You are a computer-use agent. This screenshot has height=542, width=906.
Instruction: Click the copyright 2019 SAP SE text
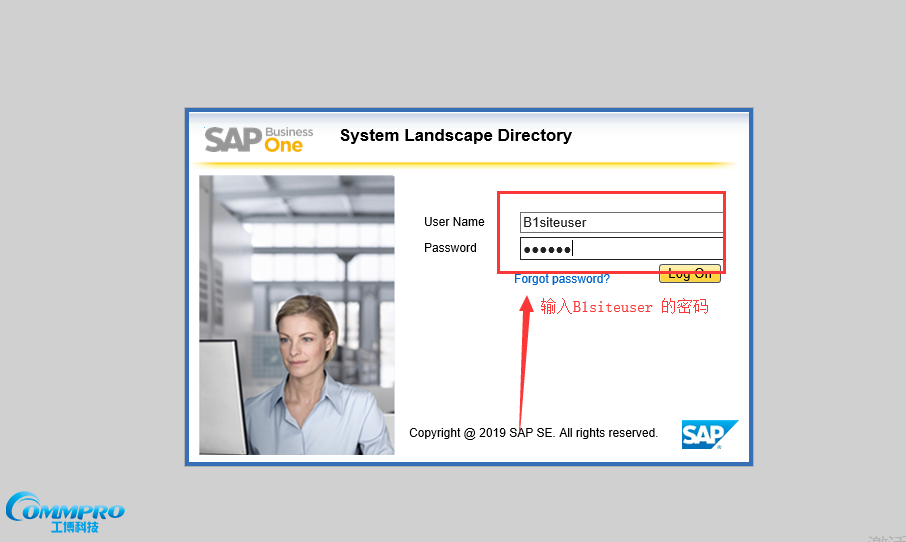533,433
